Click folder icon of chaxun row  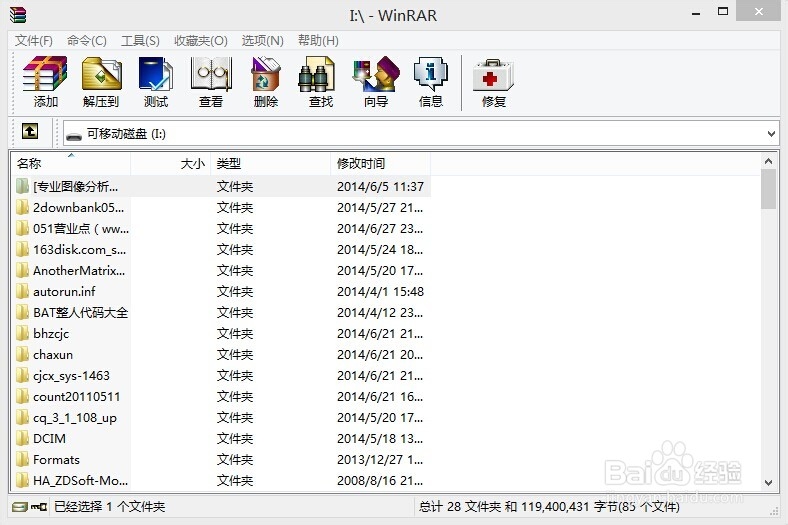pos(22,355)
